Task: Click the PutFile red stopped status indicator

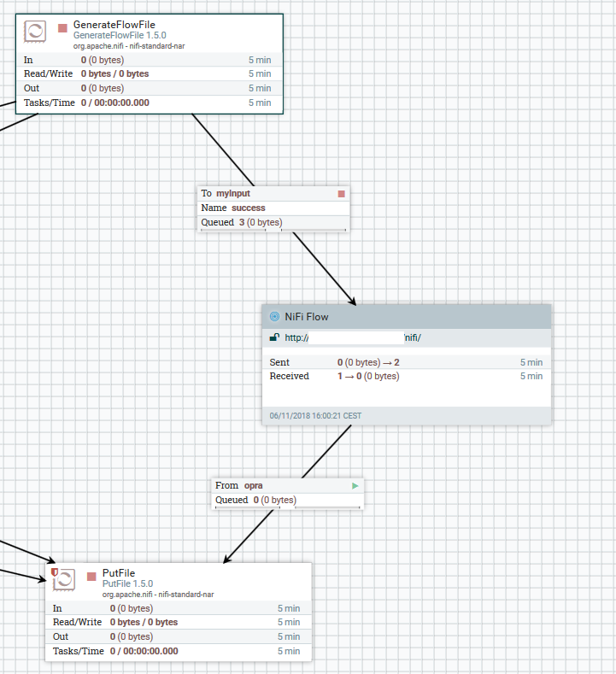Action: coord(91,577)
